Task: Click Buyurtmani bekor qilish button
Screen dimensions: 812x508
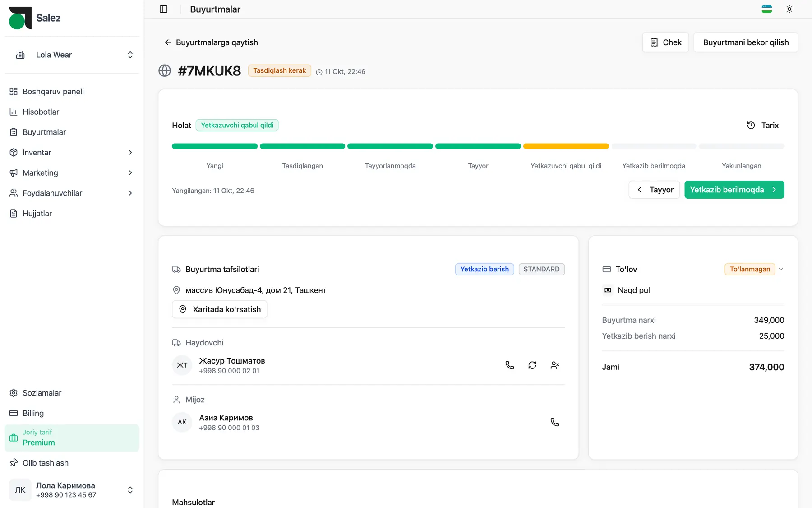Action: coord(746,42)
